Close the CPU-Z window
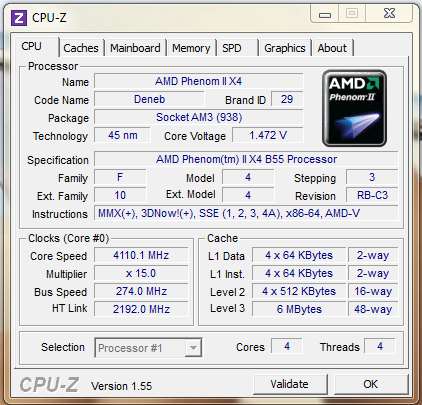 tap(389, 14)
